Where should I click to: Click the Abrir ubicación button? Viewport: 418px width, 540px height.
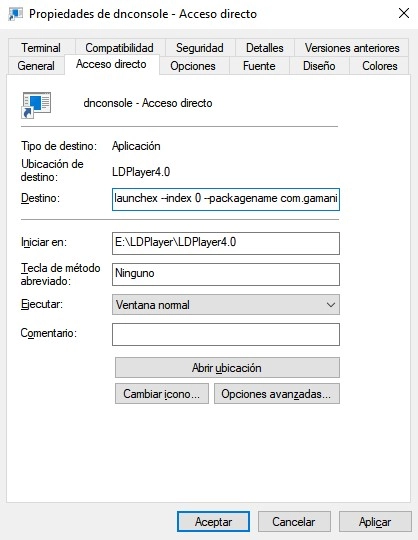227,367
